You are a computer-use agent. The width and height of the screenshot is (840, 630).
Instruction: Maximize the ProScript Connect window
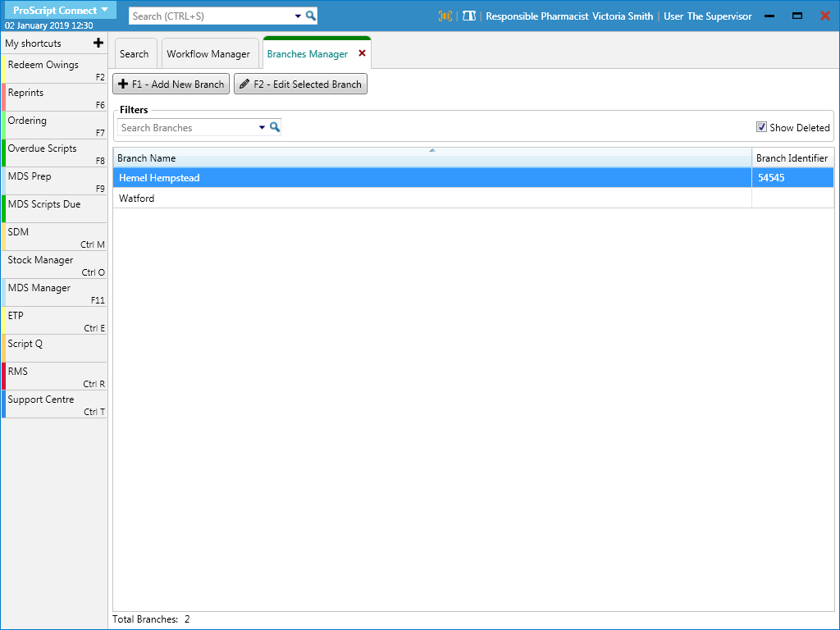tap(797, 16)
